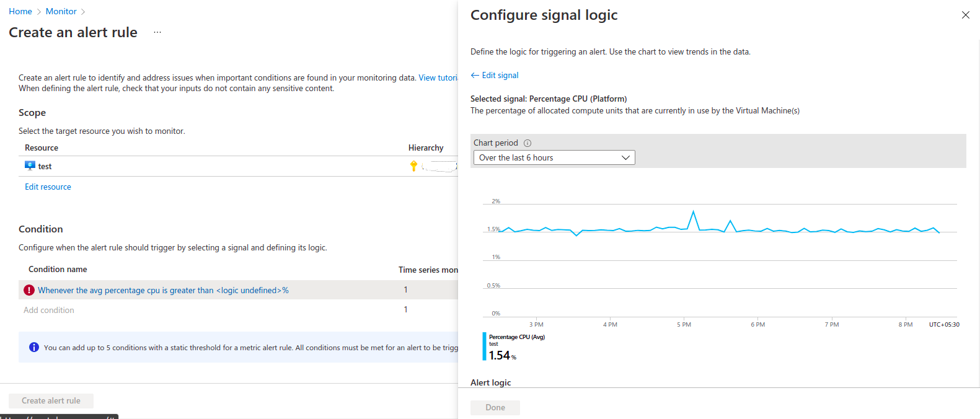Open the ellipsis menu beside page title
This screenshot has height=419, width=980.
pyautogui.click(x=157, y=32)
